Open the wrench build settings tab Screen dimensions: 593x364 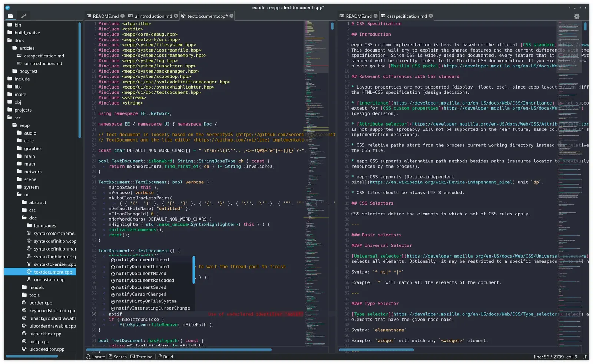[x=23, y=16]
